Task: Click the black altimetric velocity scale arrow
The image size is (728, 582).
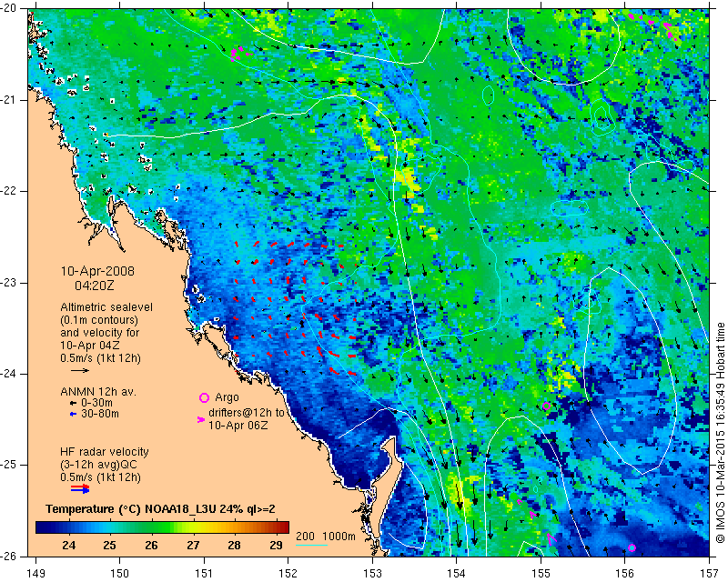Action: point(80,370)
